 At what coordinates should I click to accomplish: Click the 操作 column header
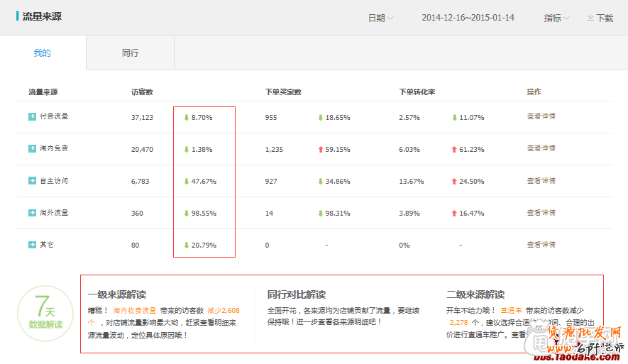click(534, 92)
